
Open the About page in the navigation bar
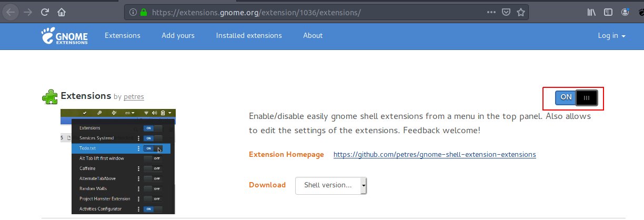point(313,36)
